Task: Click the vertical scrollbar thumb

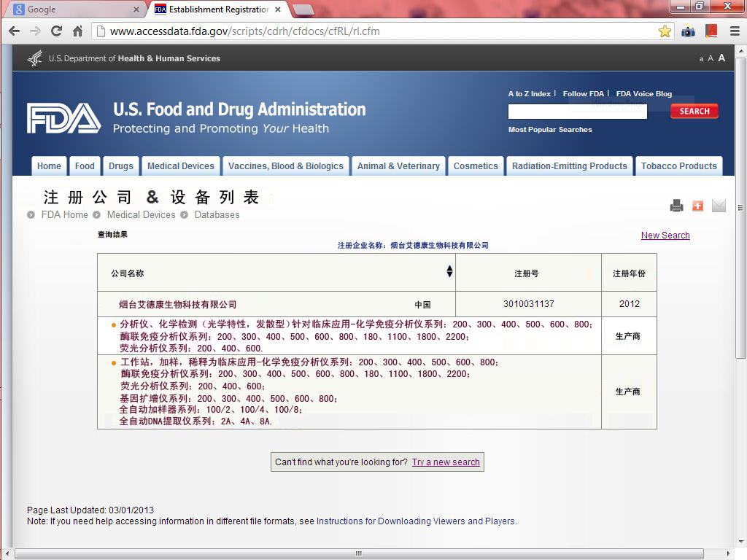Action: 740,207
